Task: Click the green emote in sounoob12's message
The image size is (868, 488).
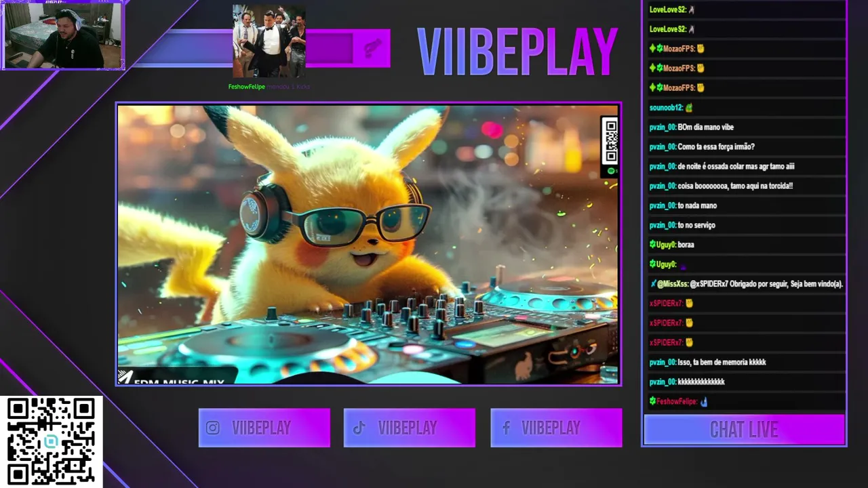Action: pos(689,108)
